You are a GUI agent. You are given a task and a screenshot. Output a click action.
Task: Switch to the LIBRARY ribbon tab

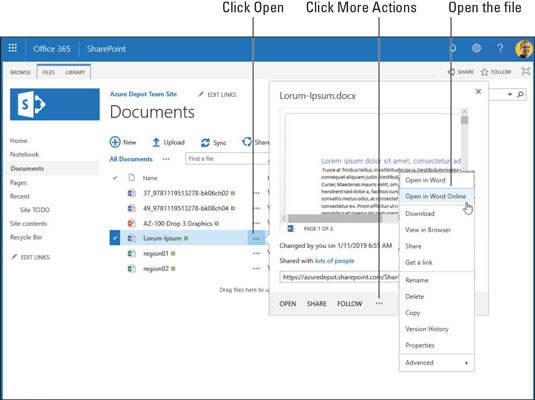coord(75,72)
